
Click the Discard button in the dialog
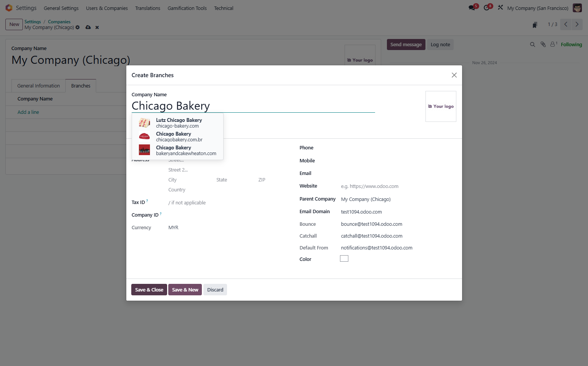[x=215, y=290]
